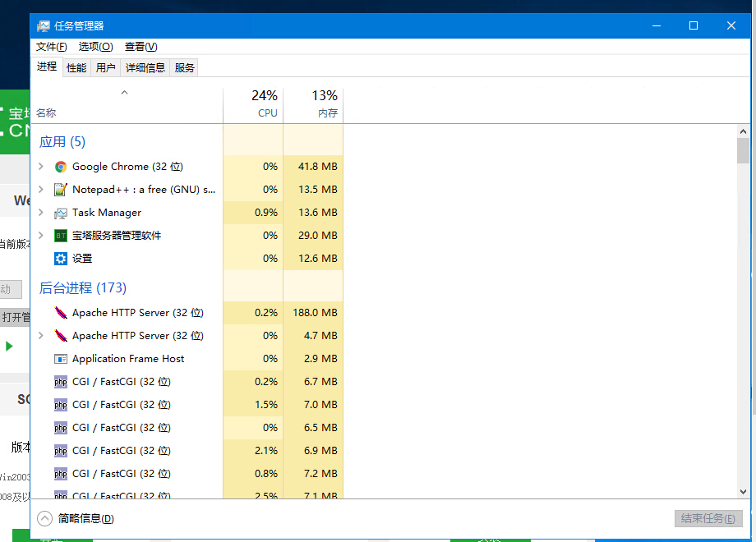This screenshot has width=756, height=542.
Task: Expand the Apache HTTP Server 4.7 MB row
Action: pos(41,335)
